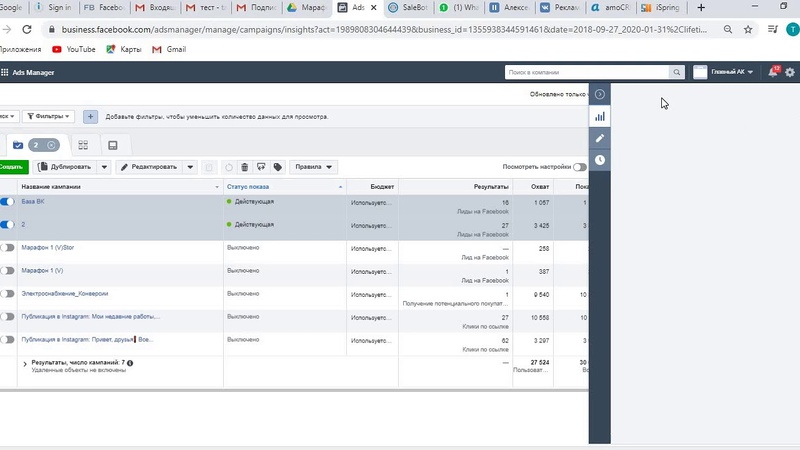Sort by the Результаты column header
800x450 pixels.
pos(491,187)
